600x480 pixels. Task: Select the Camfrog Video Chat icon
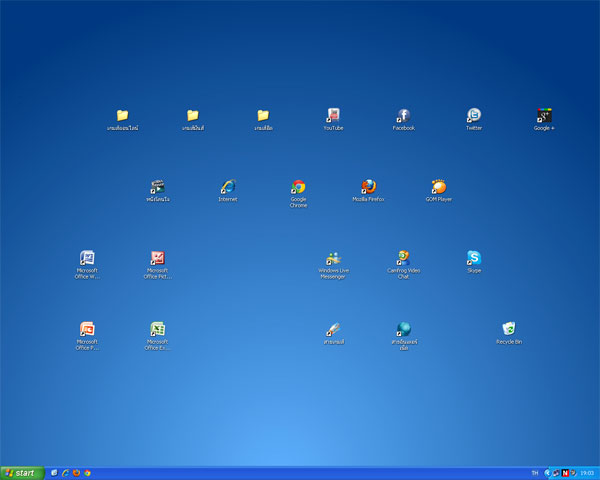(x=403, y=258)
